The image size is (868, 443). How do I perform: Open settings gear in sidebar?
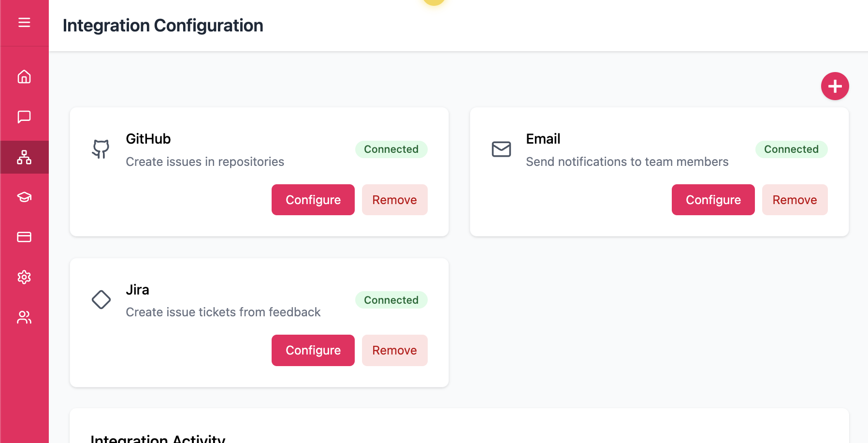tap(24, 277)
